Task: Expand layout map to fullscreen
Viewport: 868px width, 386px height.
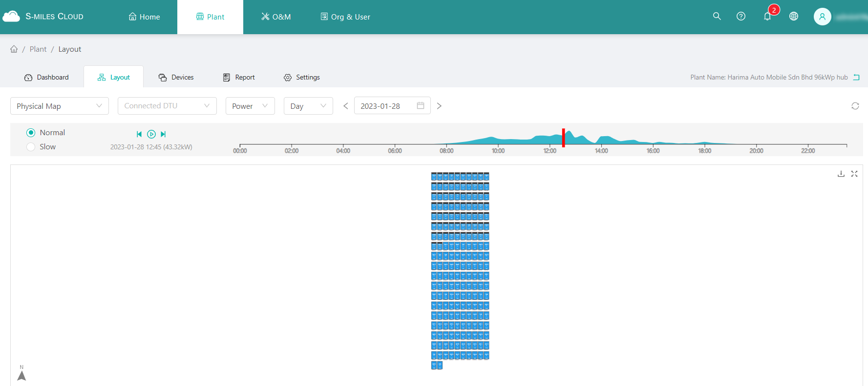Action: pos(854,174)
